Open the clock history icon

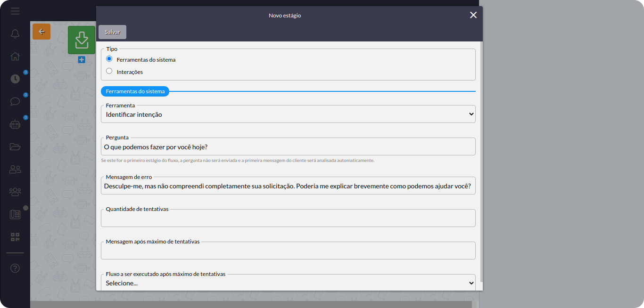(15, 79)
